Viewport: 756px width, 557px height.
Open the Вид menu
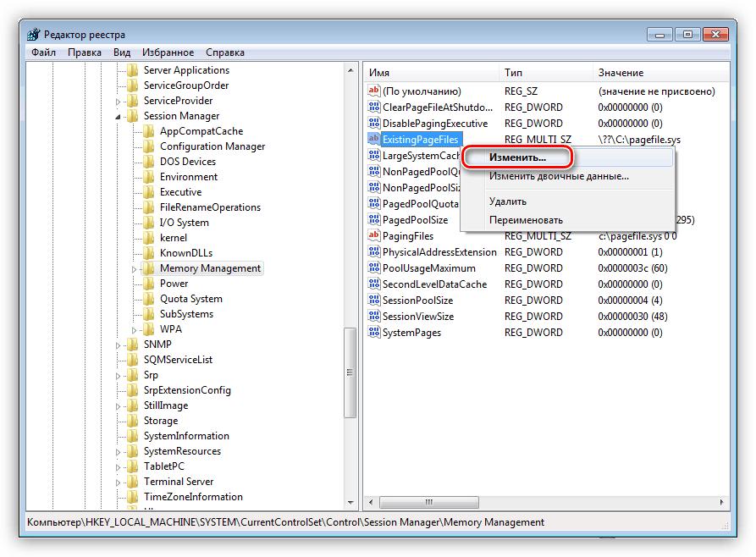coord(122,52)
